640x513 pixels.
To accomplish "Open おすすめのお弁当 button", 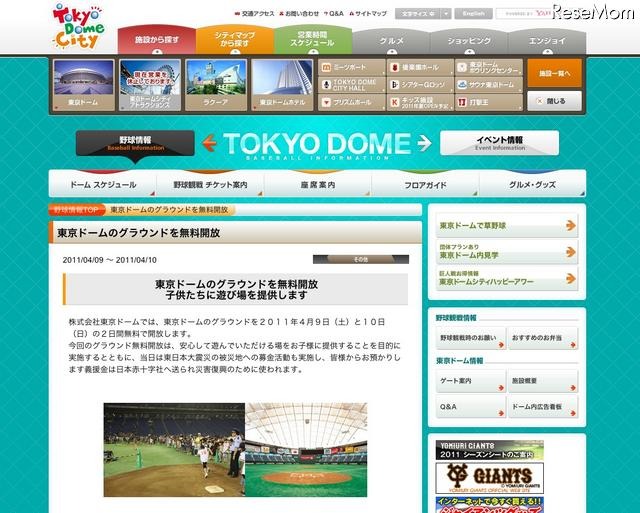I will click(x=543, y=338).
